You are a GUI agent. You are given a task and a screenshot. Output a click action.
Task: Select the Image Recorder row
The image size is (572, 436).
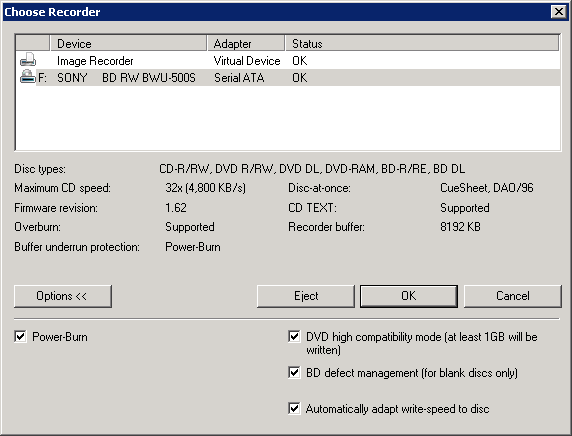(x=288, y=61)
